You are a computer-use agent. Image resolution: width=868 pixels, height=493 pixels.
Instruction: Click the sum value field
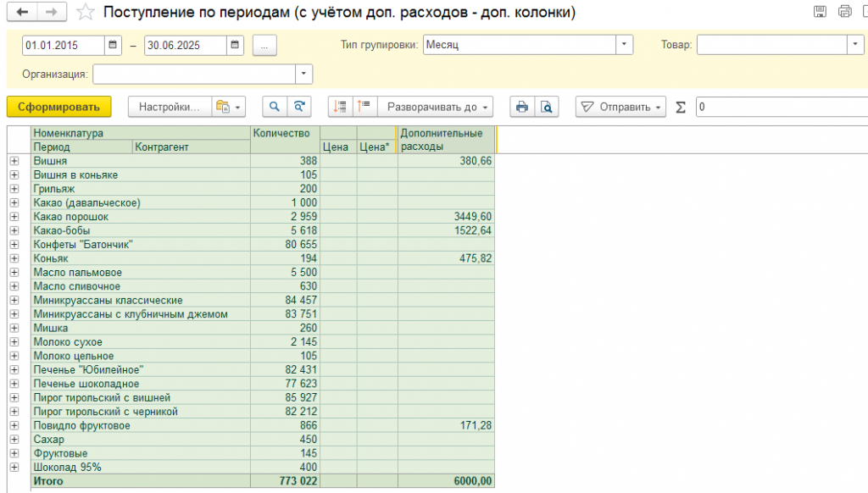782,107
